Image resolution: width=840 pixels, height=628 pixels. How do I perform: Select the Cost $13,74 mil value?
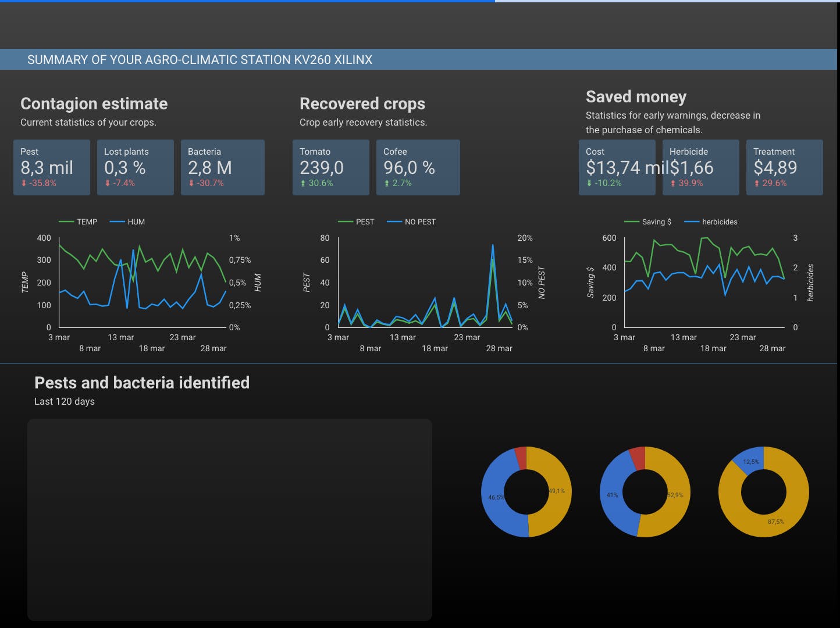point(627,167)
